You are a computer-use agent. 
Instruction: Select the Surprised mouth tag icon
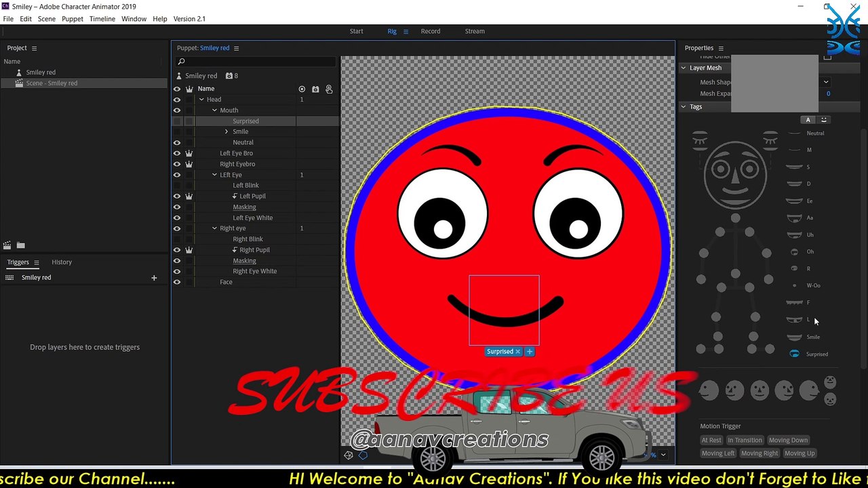[794, 354]
